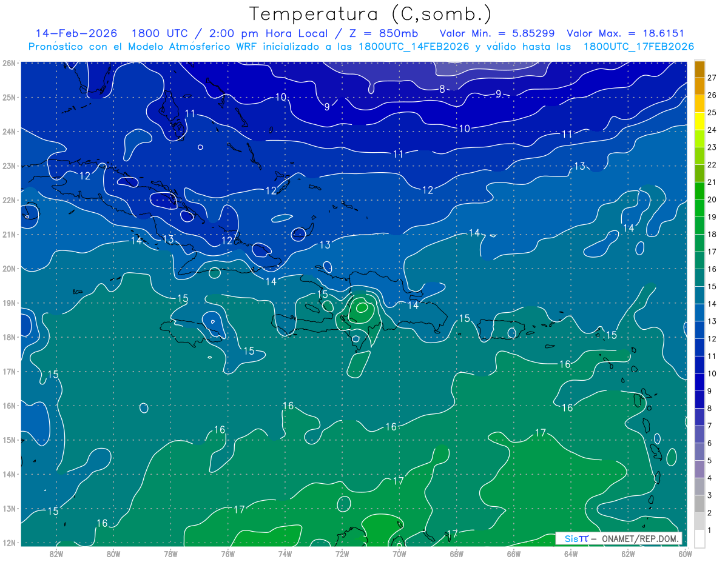
Task: Click the lime green swatch between 23 and 24
Action: click(699, 139)
